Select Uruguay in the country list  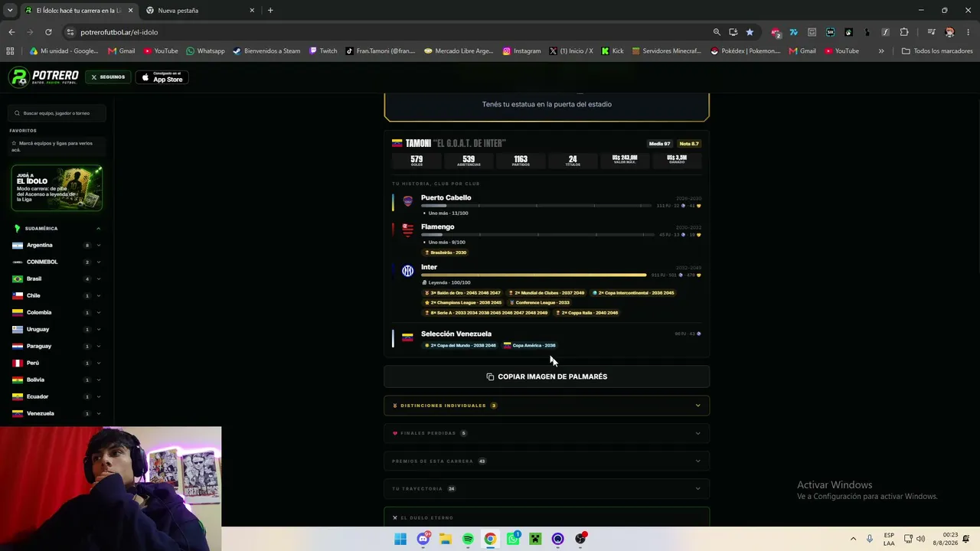pyautogui.click(x=38, y=329)
